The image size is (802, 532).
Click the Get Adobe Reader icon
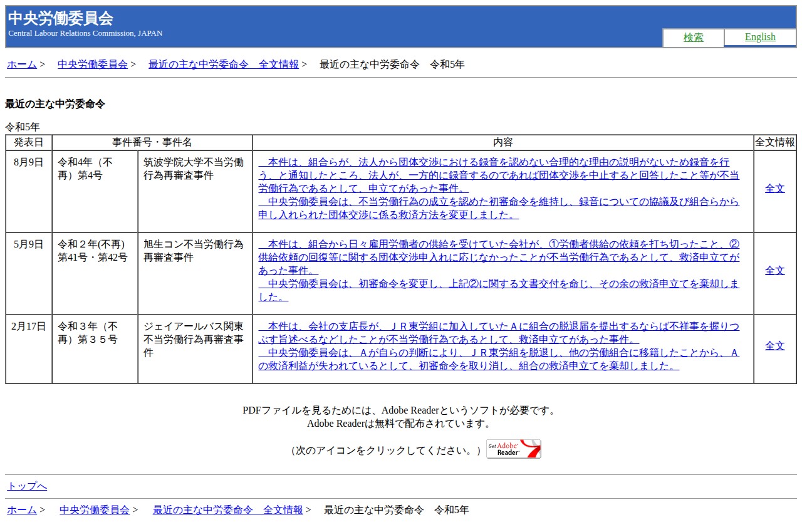click(x=514, y=449)
